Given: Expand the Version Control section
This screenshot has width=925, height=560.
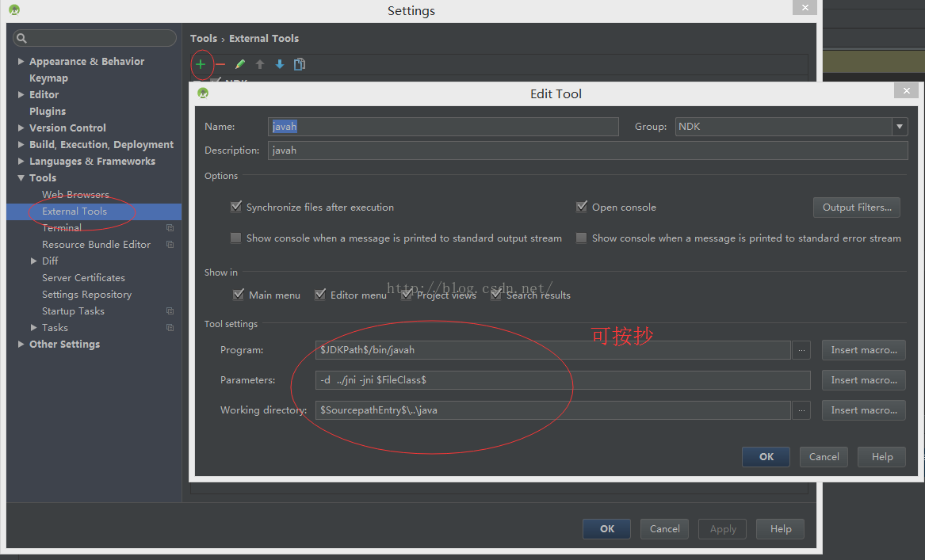Looking at the screenshot, I should pyautogui.click(x=21, y=128).
